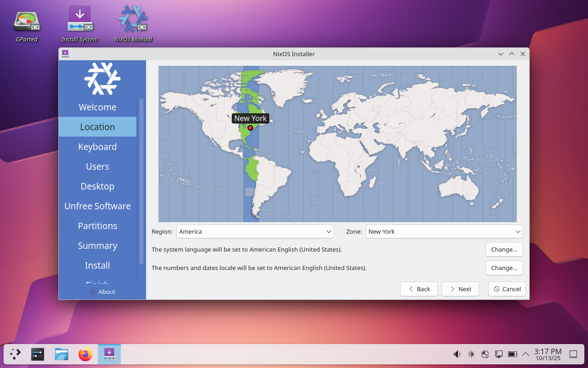588x368 pixels.
Task: Change the system language setting
Action: [504, 249]
